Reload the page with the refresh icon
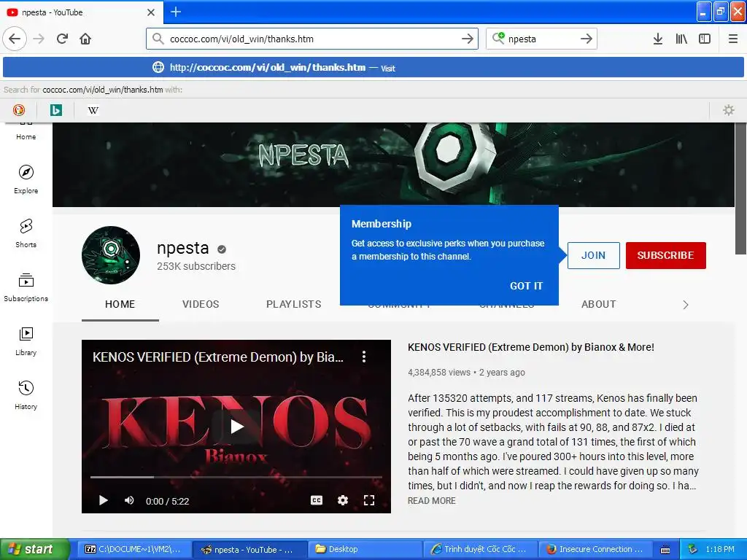 click(x=63, y=39)
